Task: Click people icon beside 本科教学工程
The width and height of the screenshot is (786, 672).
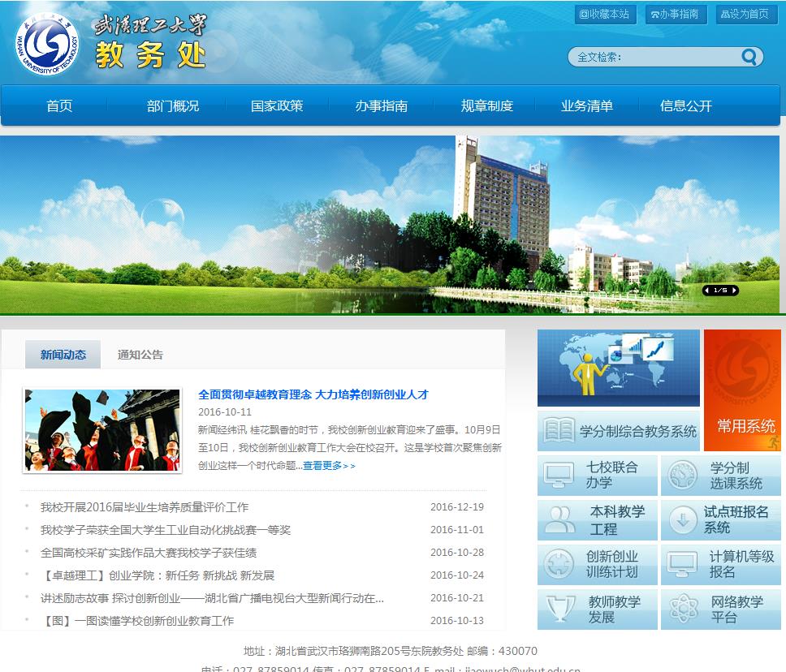Action: tap(559, 519)
